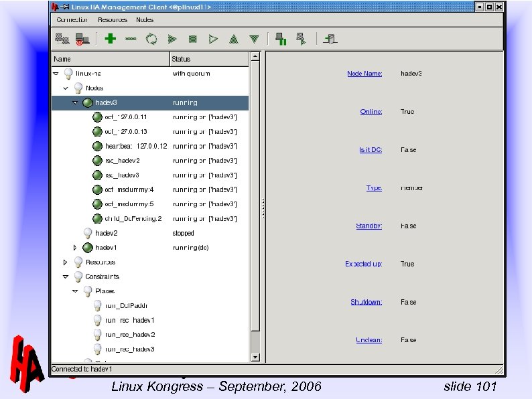Click the Online link label
This screenshot has width=532, height=399.
pyautogui.click(x=371, y=112)
